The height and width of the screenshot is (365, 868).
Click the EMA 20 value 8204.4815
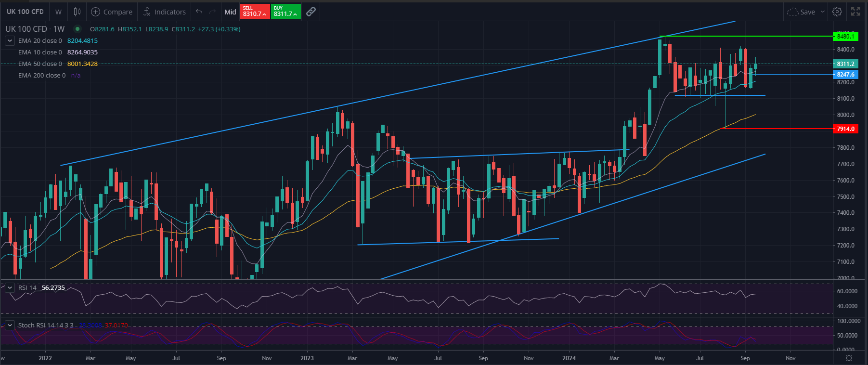coord(82,41)
